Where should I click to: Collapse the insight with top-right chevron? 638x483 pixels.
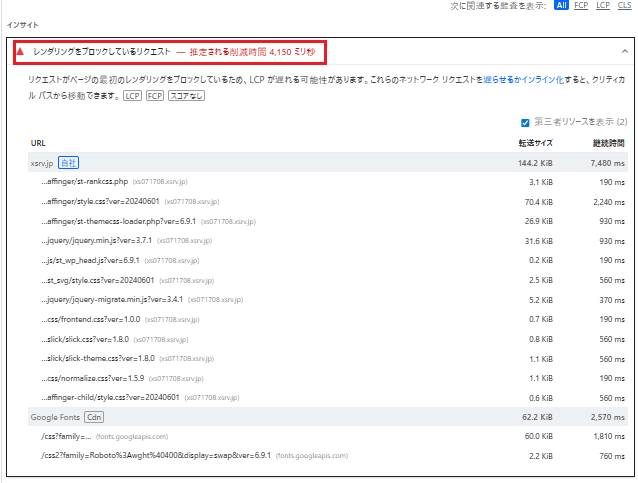coord(623,50)
